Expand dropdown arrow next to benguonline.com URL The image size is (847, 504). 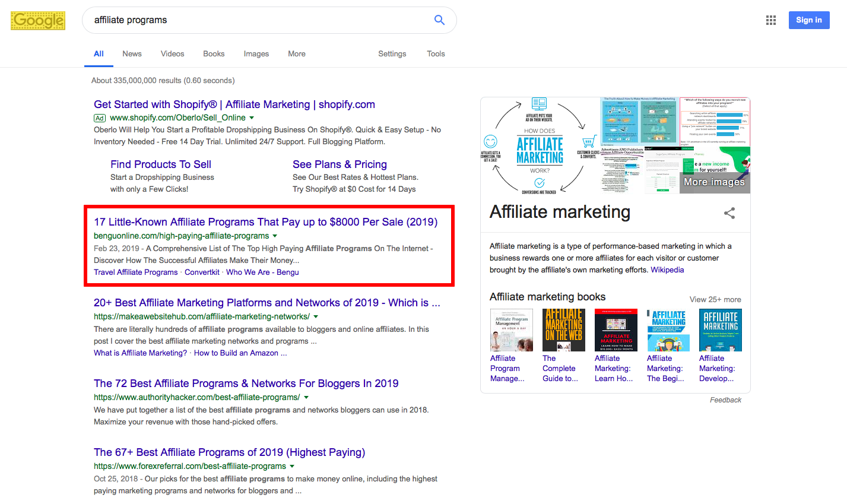tap(275, 236)
